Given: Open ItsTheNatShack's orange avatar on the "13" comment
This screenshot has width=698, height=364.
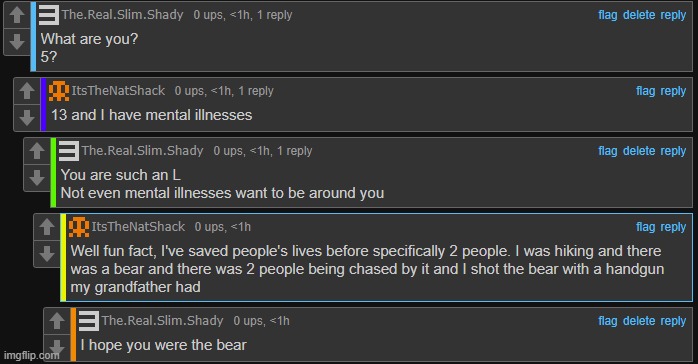Looking at the screenshot, I should [x=59, y=91].
